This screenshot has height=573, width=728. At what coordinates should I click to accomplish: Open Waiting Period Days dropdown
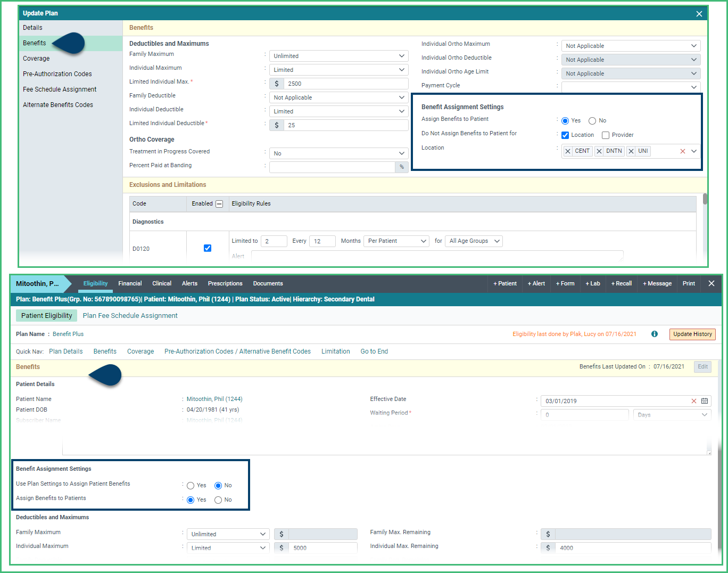672,415
